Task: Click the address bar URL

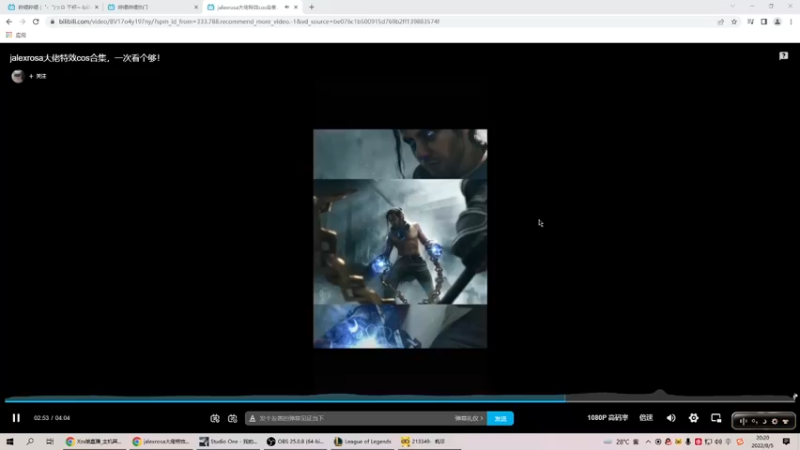Action: tap(249, 21)
